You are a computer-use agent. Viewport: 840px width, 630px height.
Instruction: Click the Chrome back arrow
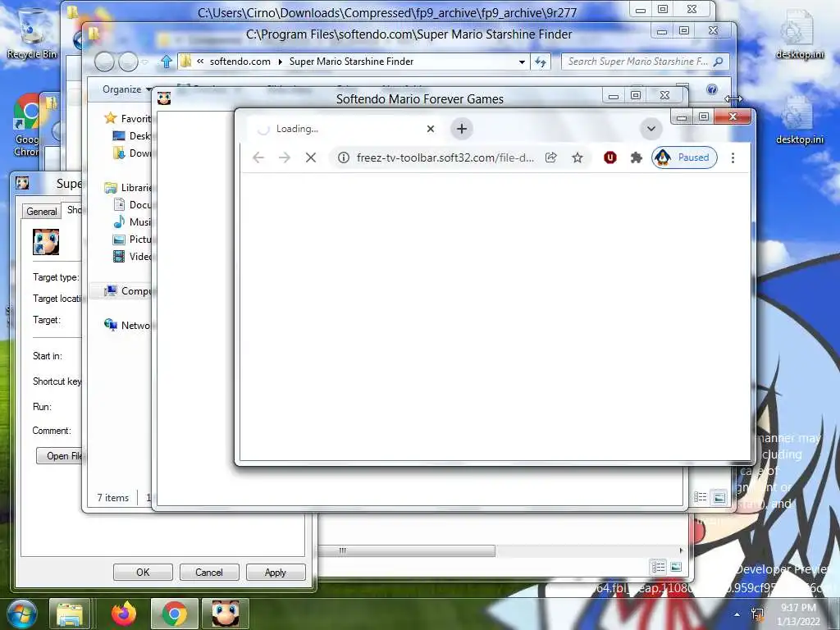point(258,157)
